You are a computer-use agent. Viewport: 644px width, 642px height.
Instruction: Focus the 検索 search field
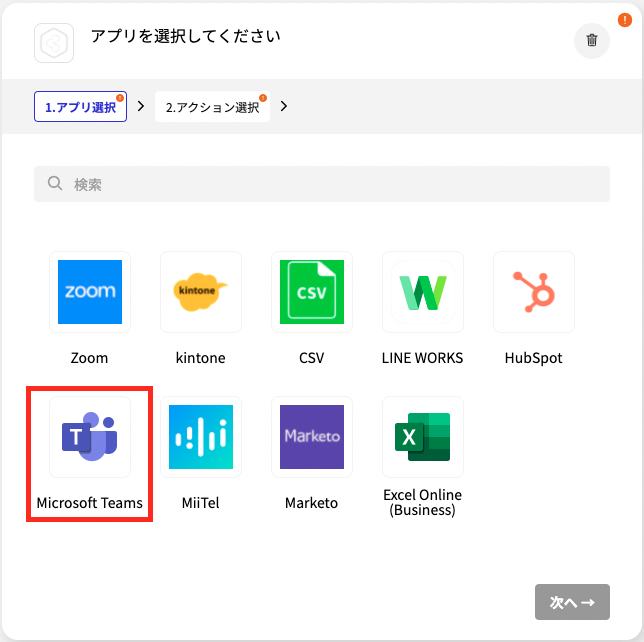click(322, 184)
